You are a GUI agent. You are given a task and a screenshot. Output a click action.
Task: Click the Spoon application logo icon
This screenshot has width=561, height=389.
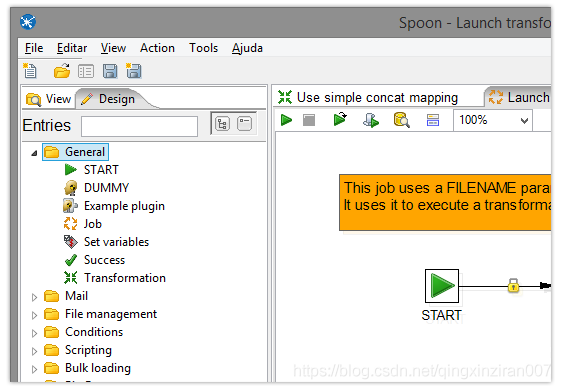[x=28, y=22]
